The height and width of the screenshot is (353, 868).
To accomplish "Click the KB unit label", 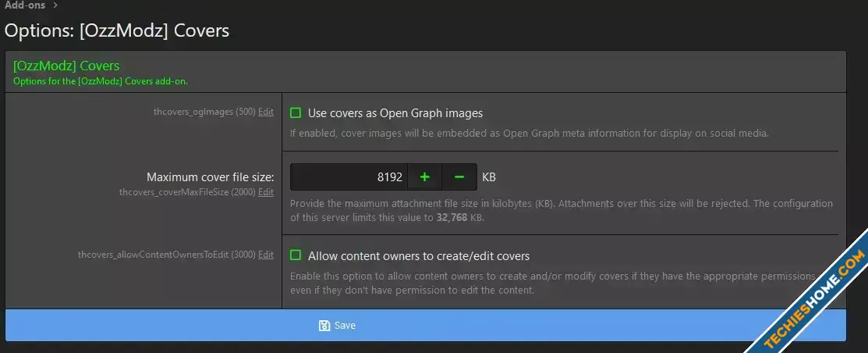I will [x=489, y=177].
